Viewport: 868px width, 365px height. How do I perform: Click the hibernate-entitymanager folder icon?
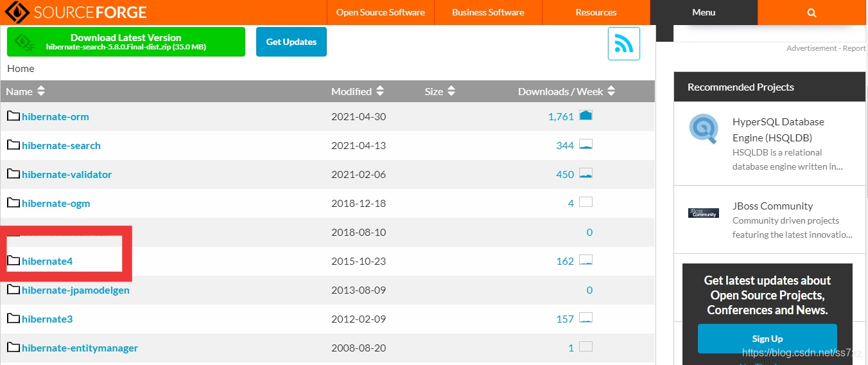click(x=13, y=348)
